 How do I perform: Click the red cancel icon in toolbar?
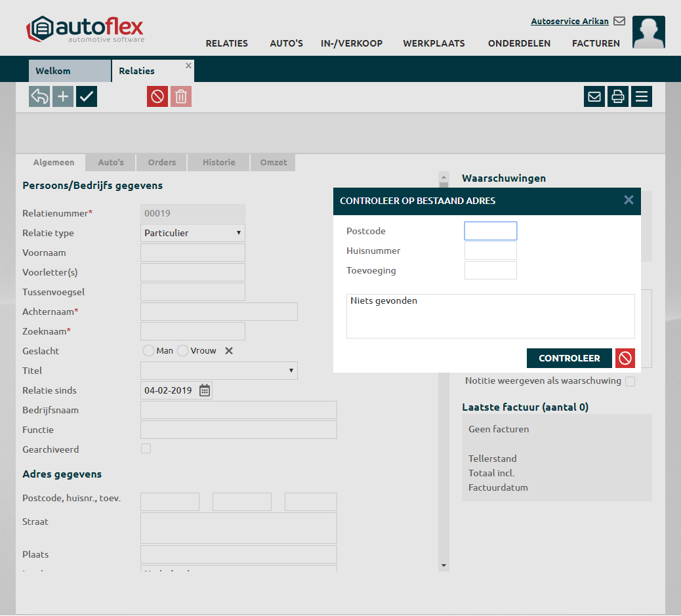(x=157, y=96)
